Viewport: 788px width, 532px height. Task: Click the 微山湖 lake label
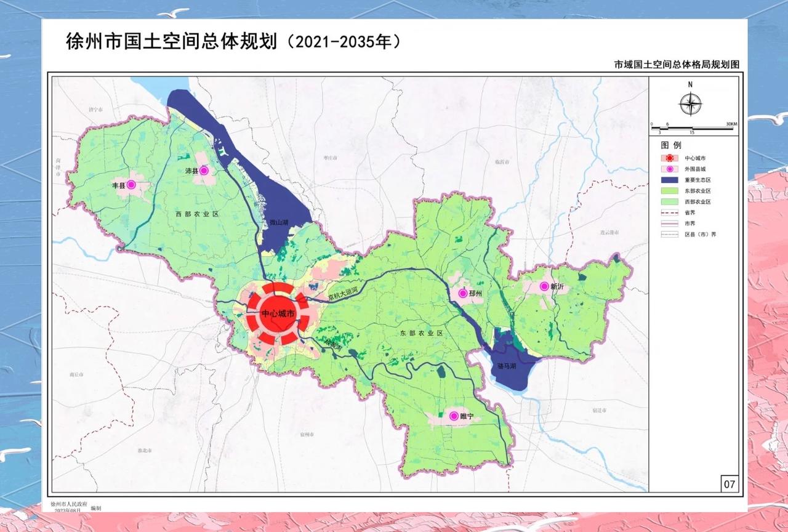click(x=279, y=222)
